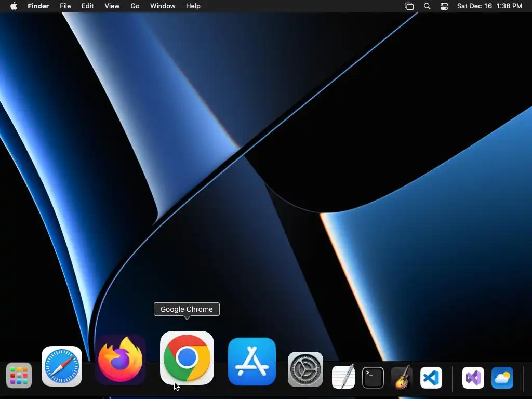Open the Window menu
Screen dimensions: 532x399
[163, 6]
